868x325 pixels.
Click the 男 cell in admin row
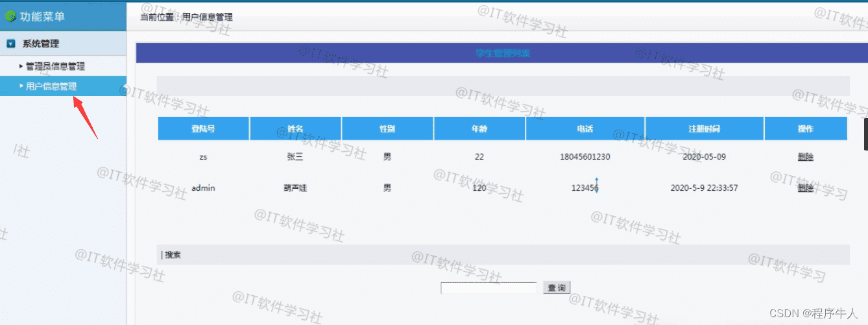387,188
